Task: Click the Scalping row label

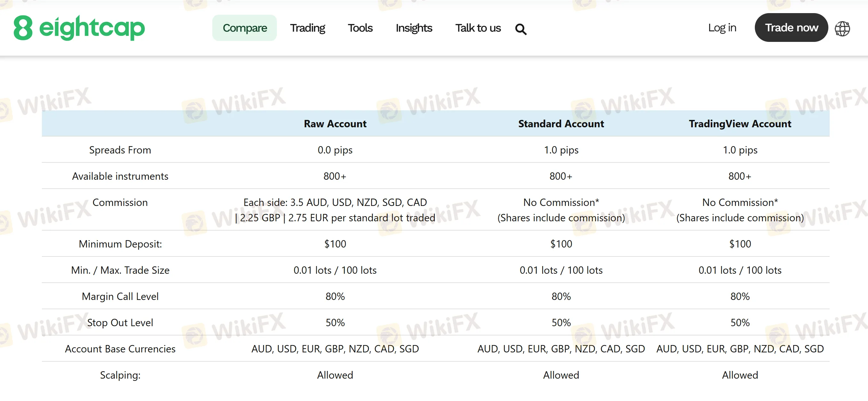Action: tap(120, 375)
